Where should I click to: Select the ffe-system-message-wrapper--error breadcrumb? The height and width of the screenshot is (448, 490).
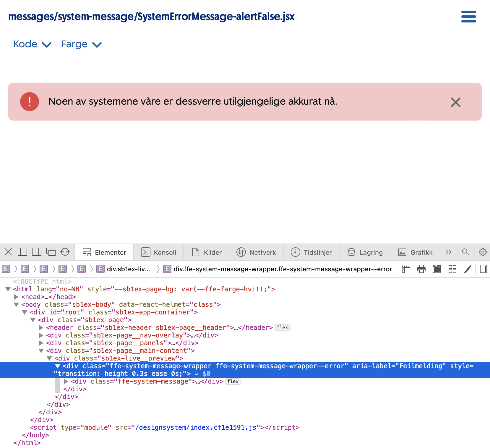[x=278, y=269]
